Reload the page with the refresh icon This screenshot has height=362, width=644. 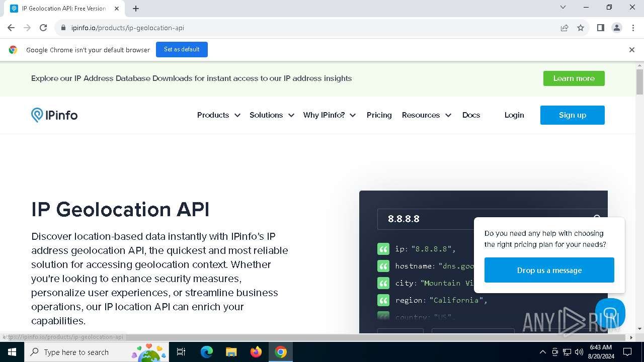click(x=43, y=28)
